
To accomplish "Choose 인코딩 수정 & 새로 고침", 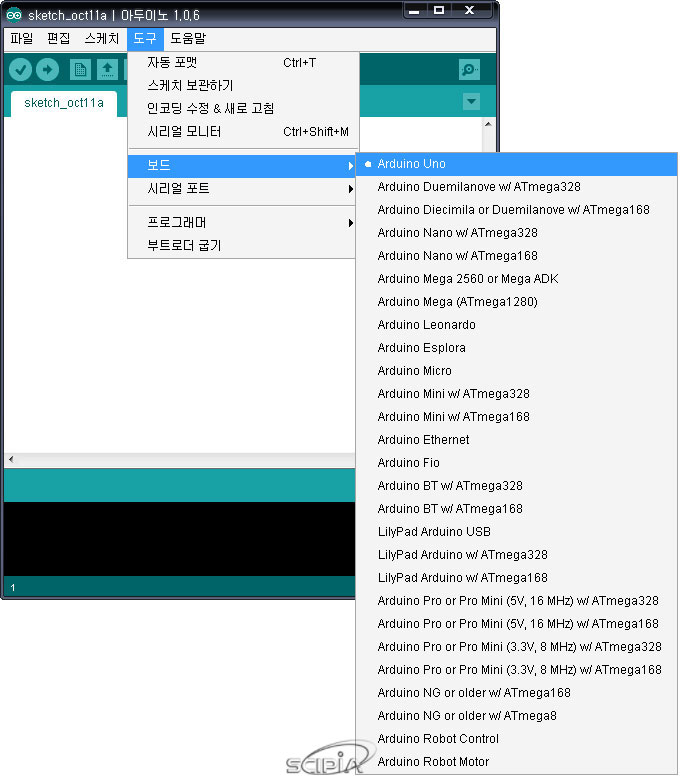I will coord(241,109).
